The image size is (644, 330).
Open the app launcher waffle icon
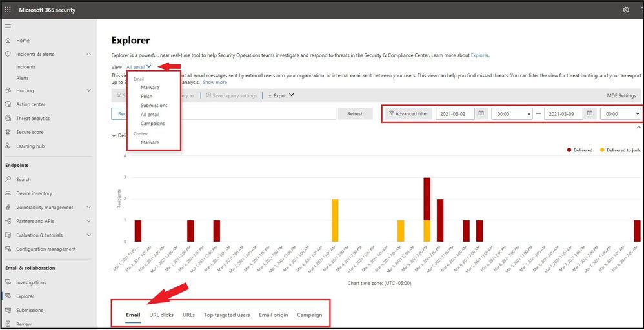[8, 10]
